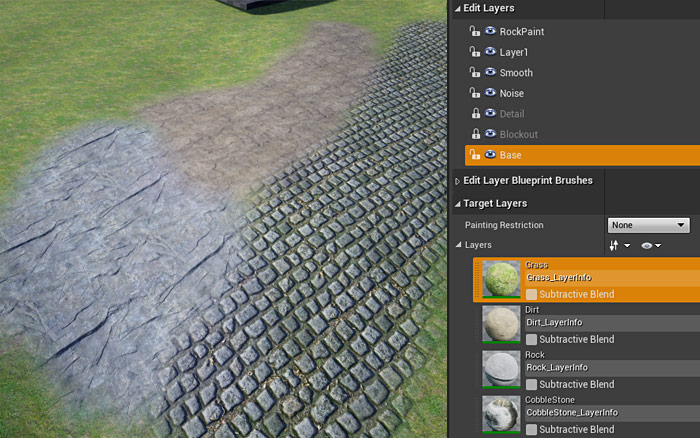The width and height of the screenshot is (700, 438).
Task: Enable Subtractive Blend for Grass layer
Action: click(531, 294)
